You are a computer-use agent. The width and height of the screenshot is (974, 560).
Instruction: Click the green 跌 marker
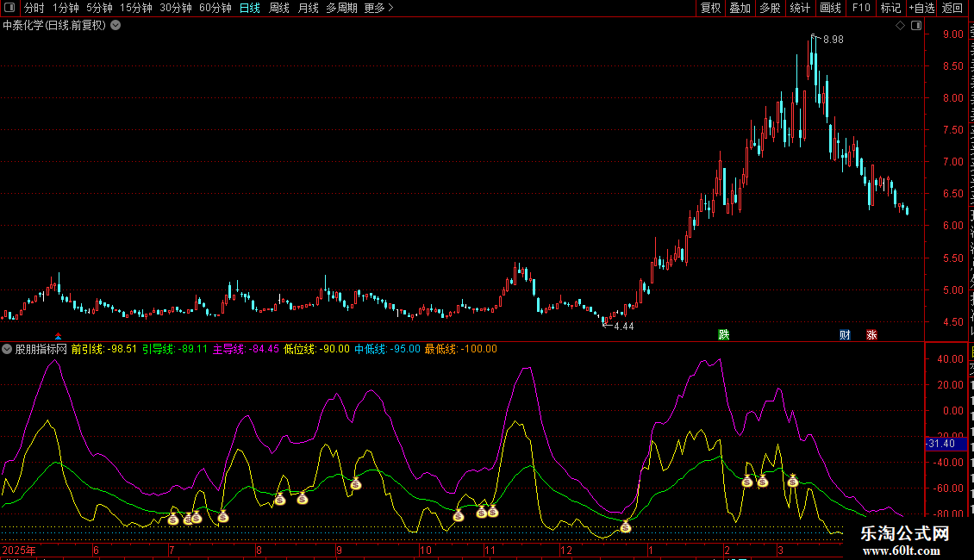[x=724, y=334]
